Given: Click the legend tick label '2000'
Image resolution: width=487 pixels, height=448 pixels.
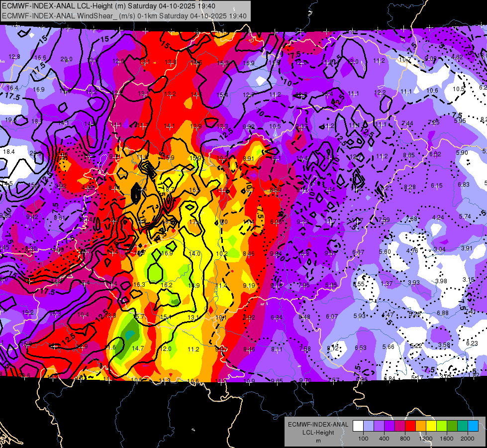Looking at the screenshot, I should [468, 439].
